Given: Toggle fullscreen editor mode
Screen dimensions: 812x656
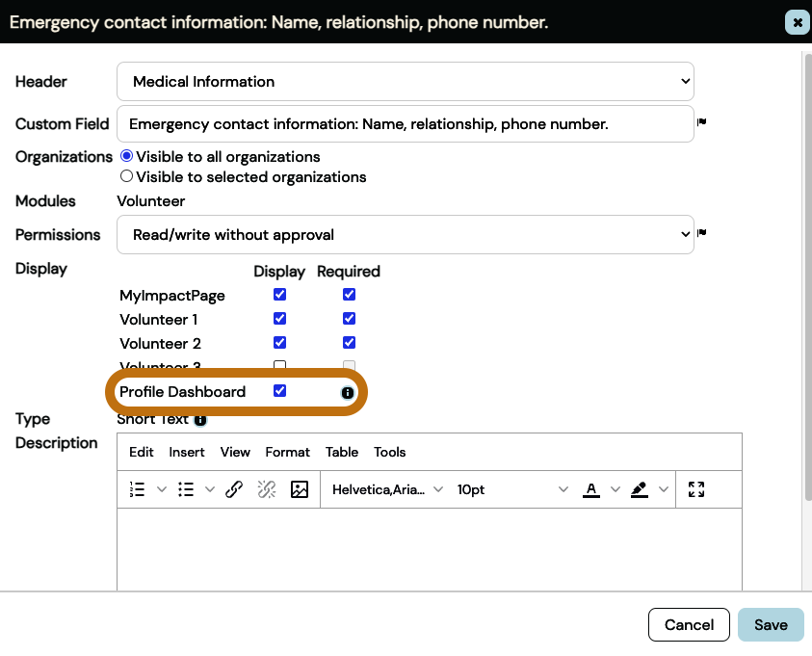Looking at the screenshot, I should [697, 489].
